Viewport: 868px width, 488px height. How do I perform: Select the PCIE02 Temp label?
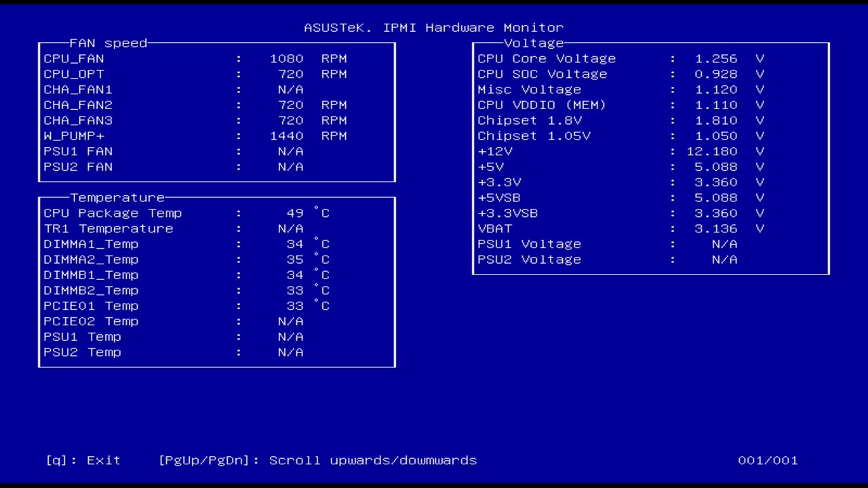91,322
